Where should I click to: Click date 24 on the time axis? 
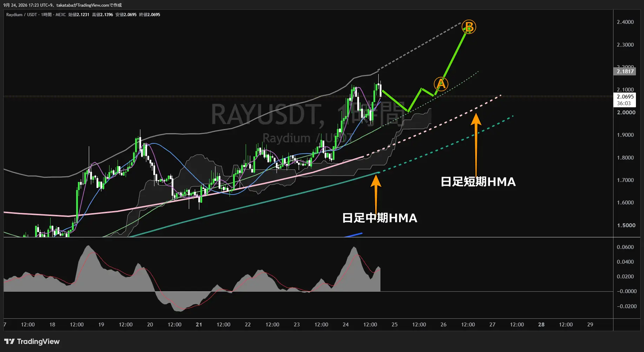click(x=346, y=325)
